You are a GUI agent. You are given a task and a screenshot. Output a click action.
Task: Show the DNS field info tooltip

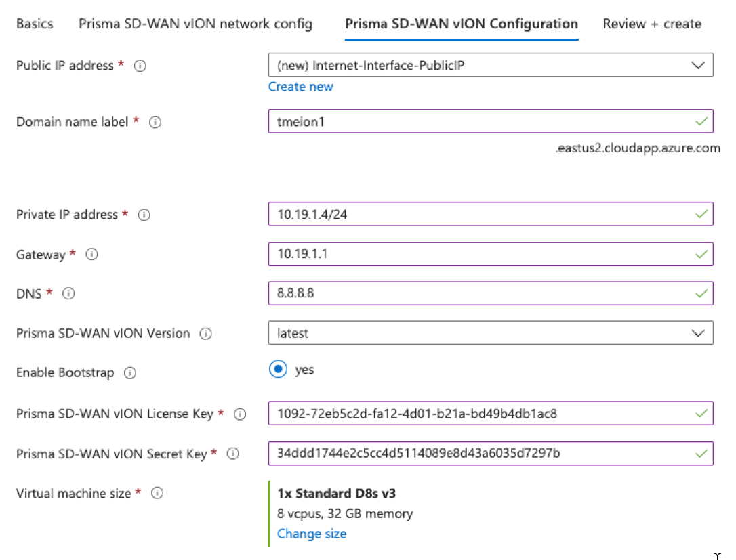tap(68, 295)
